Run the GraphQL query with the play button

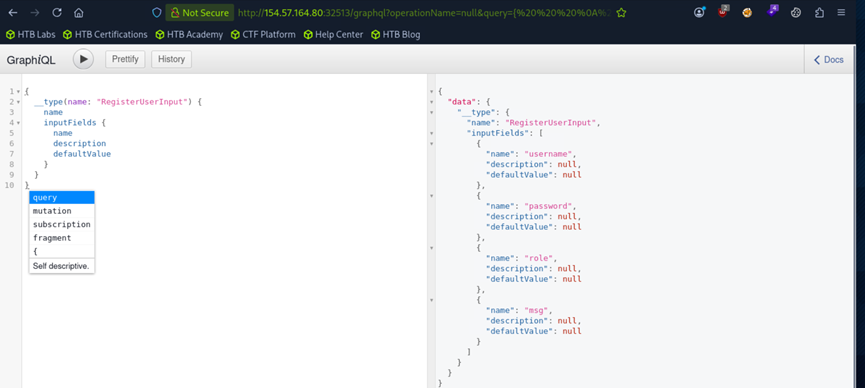pyautogui.click(x=83, y=59)
